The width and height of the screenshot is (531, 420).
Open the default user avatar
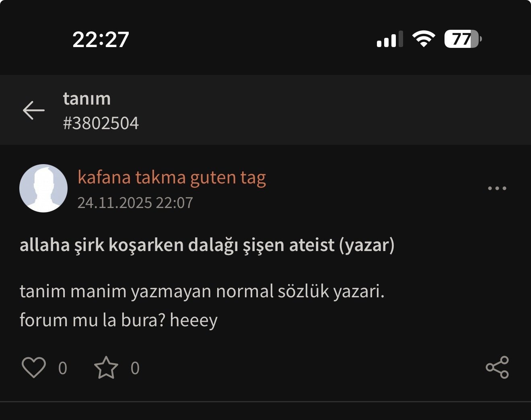(43, 188)
